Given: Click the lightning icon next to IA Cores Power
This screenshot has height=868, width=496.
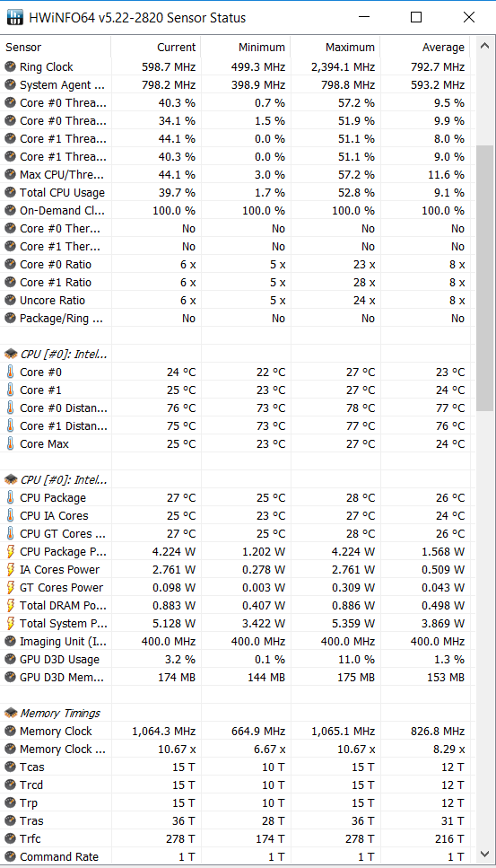Looking at the screenshot, I should [x=10, y=570].
